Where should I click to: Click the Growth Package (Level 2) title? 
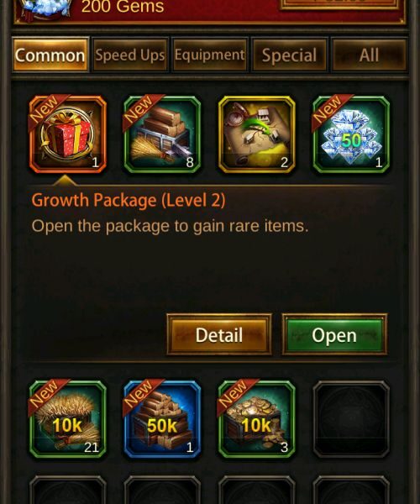tap(129, 200)
